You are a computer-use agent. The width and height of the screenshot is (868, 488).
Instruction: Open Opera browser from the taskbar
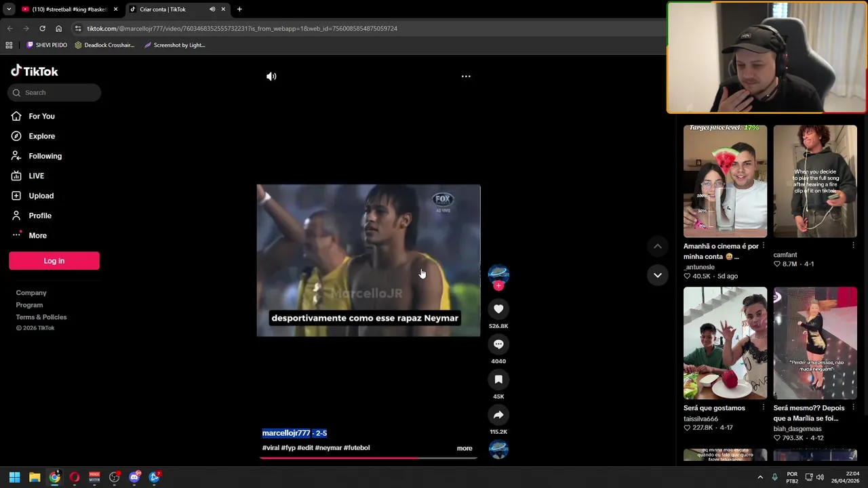[75, 477]
